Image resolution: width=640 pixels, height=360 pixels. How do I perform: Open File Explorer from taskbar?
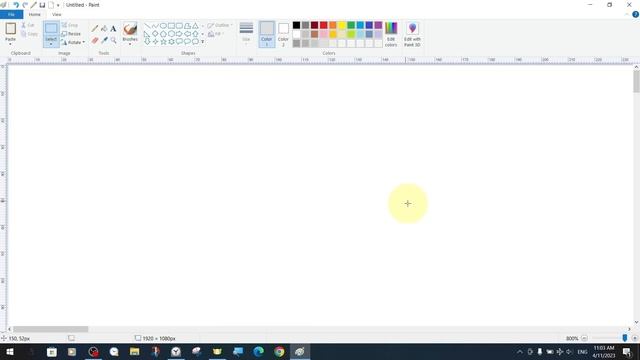(134, 352)
